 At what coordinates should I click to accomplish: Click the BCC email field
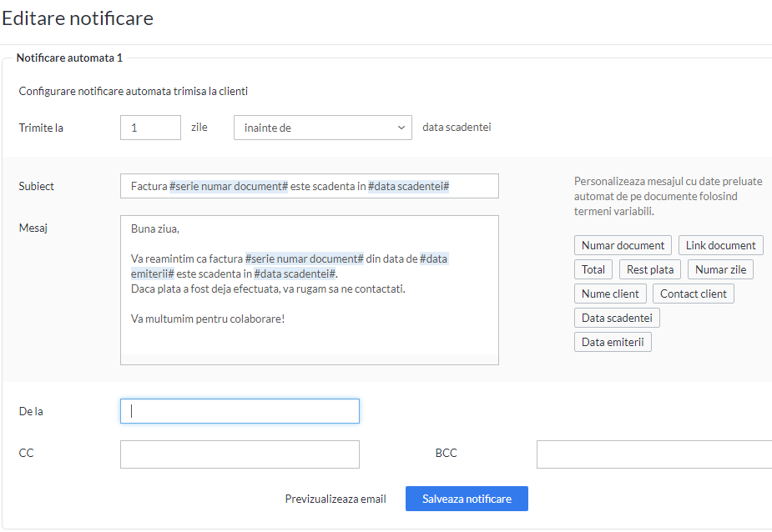click(654, 454)
